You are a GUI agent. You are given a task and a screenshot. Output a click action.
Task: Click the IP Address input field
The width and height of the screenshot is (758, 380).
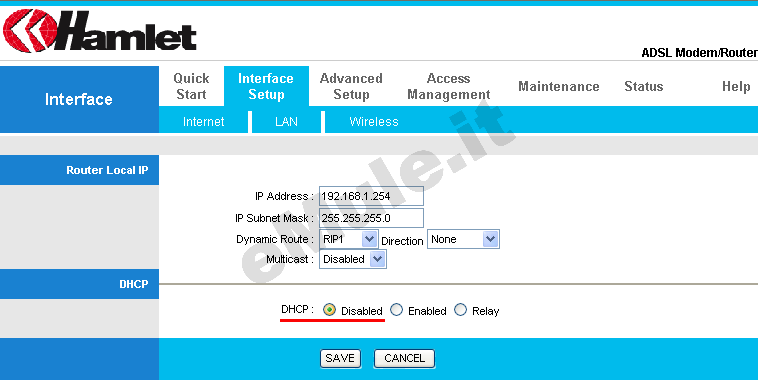point(371,196)
